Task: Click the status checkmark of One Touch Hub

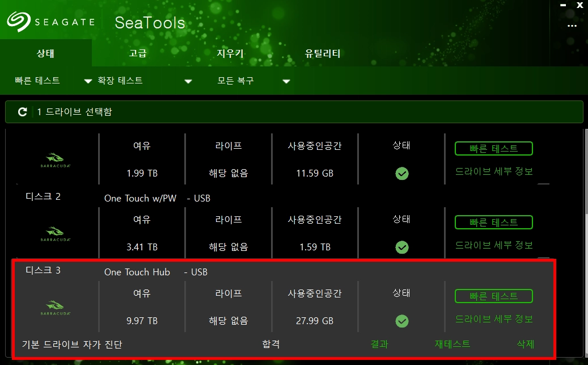Action: (x=401, y=321)
